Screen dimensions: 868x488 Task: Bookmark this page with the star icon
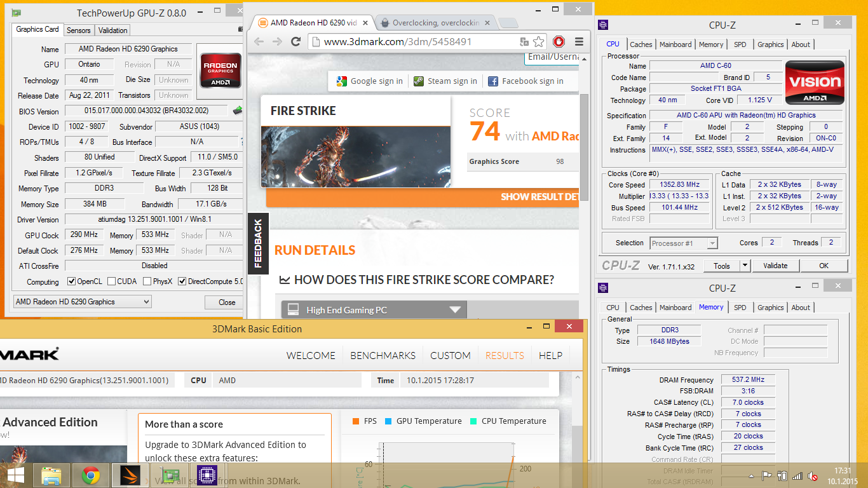tap(539, 41)
